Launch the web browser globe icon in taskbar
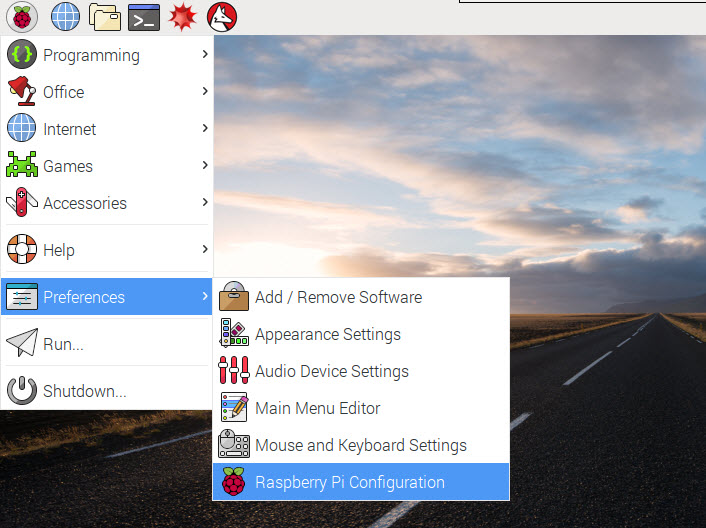This screenshot has height=528, width=706. [x=65, y=17]
